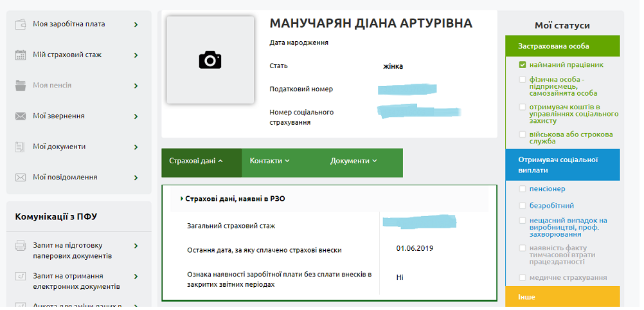Click the Дата народження label
Viewport: 644px width, 310px height.
[299, 42]
